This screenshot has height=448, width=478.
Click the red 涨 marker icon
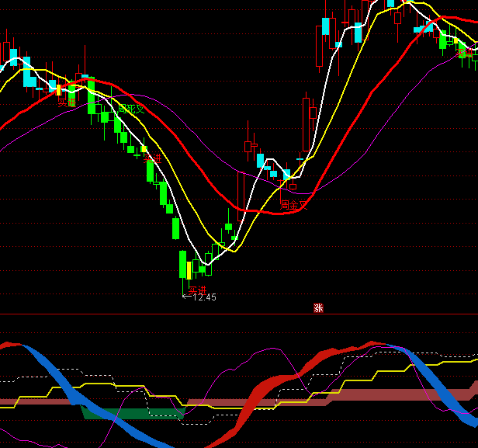[318, 308]
